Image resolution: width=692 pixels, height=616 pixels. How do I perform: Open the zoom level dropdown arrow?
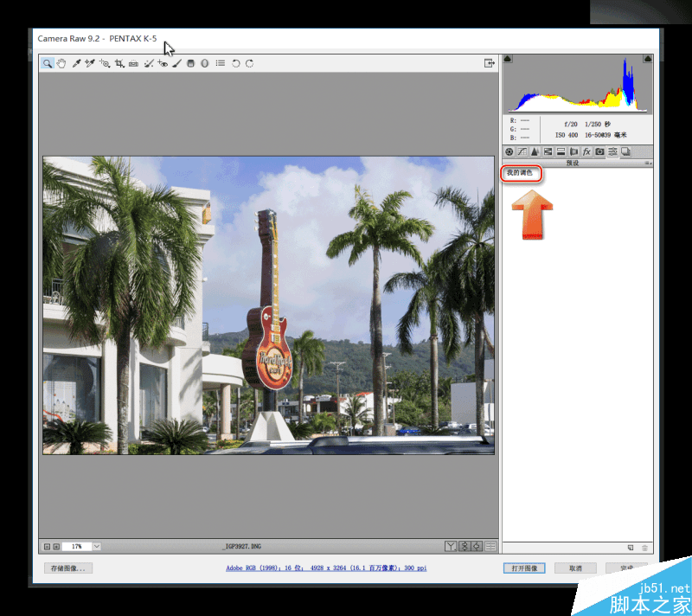(97, 546)
